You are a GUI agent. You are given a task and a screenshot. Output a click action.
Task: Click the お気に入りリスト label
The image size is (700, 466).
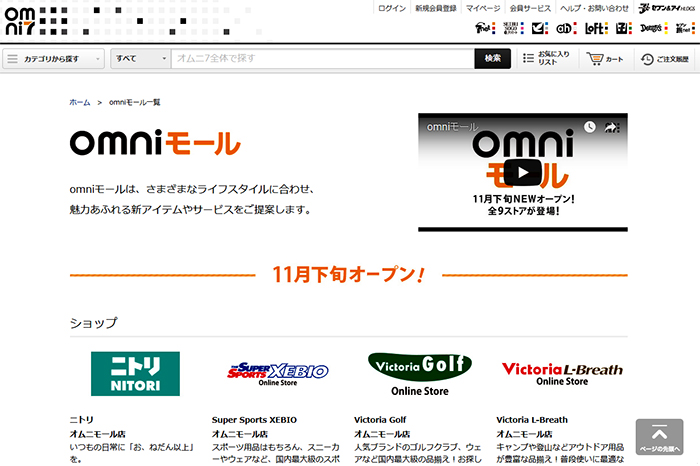(554, 58)
